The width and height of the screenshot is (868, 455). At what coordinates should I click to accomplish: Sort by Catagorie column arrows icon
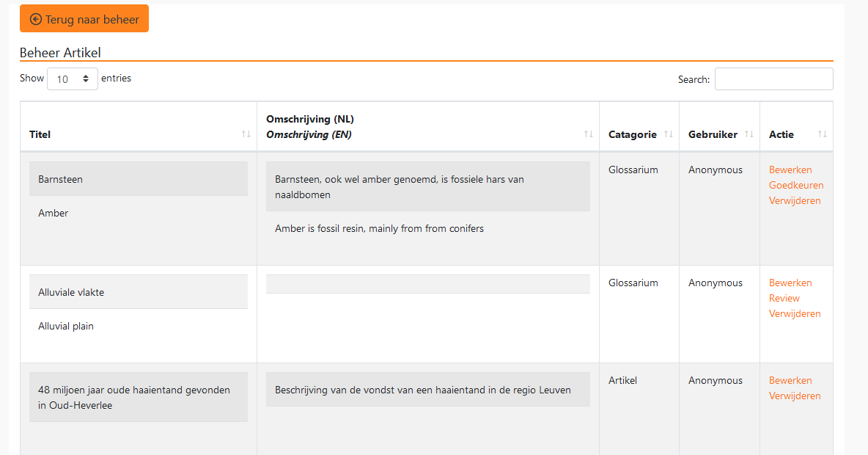coord(668,134)
